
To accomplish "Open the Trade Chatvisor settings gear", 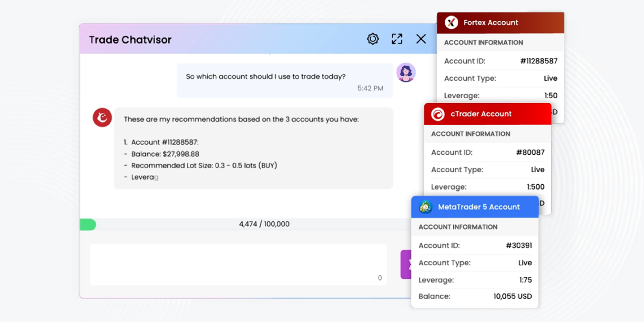I will (x=373, y=39).
